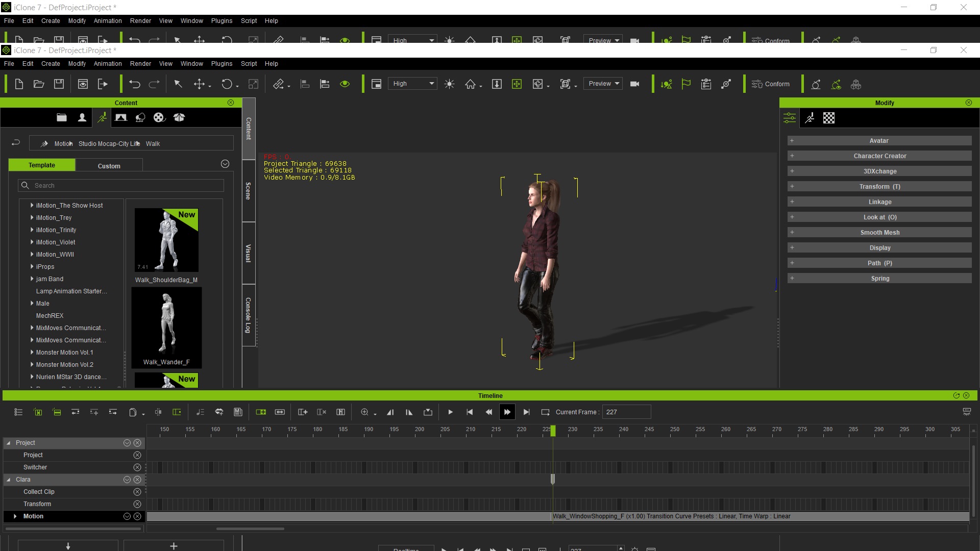Select the Walk_Wander_F motion thumbnail
Viewport: 980px width, 551px height.
click(x=166, y=328)
